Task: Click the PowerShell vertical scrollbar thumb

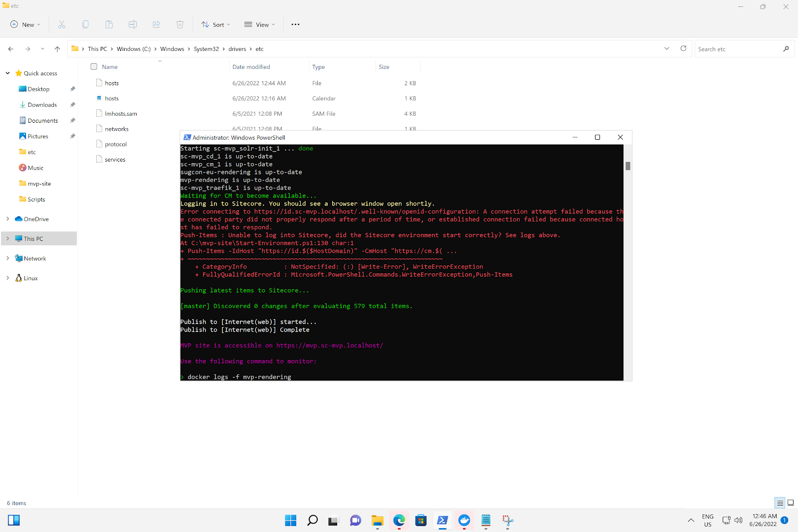Action: (x=628, y=166)
